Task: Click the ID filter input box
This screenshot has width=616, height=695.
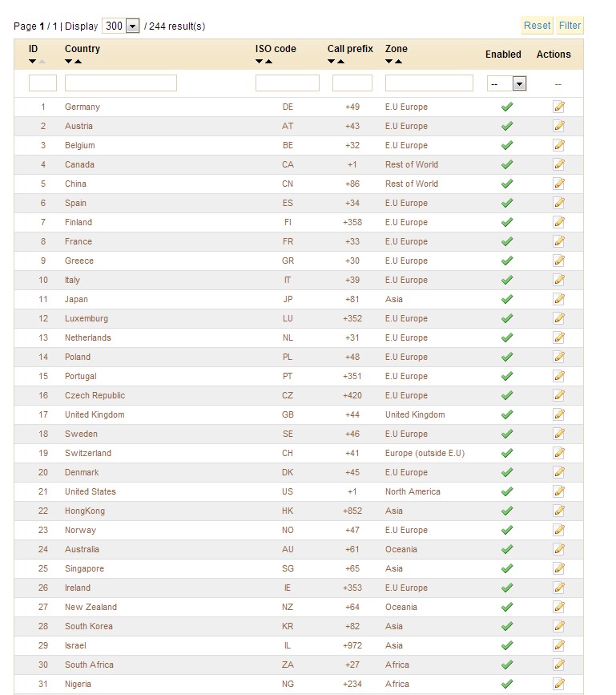Action: coord(42,83)
